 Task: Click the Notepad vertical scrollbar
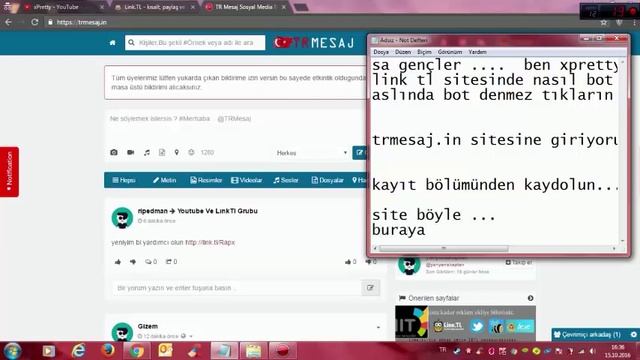(622, 151)
